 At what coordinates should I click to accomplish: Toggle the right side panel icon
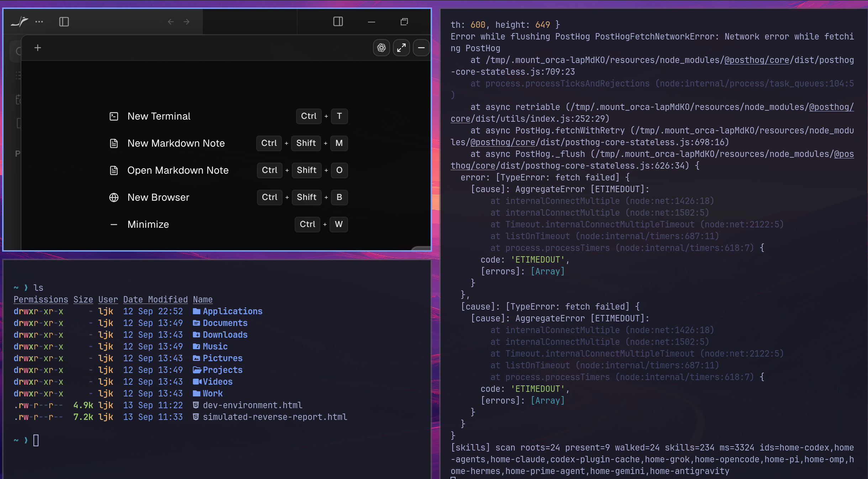(x=338, y=21)
